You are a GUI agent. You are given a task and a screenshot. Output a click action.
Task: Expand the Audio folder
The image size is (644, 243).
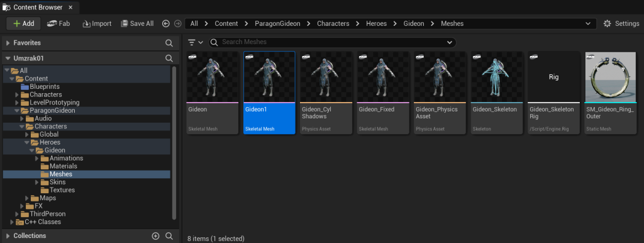[x=22, y=118]
